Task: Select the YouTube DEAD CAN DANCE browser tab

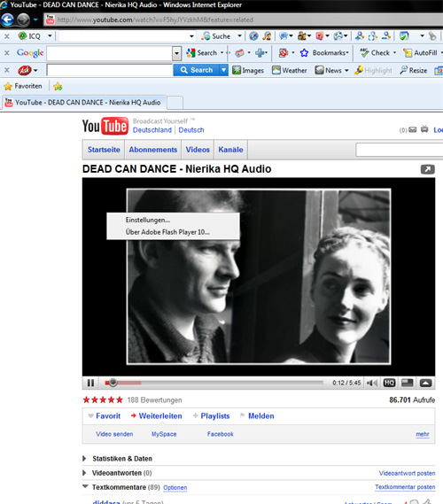Action: pyautogui.click(x=84, y=103)
